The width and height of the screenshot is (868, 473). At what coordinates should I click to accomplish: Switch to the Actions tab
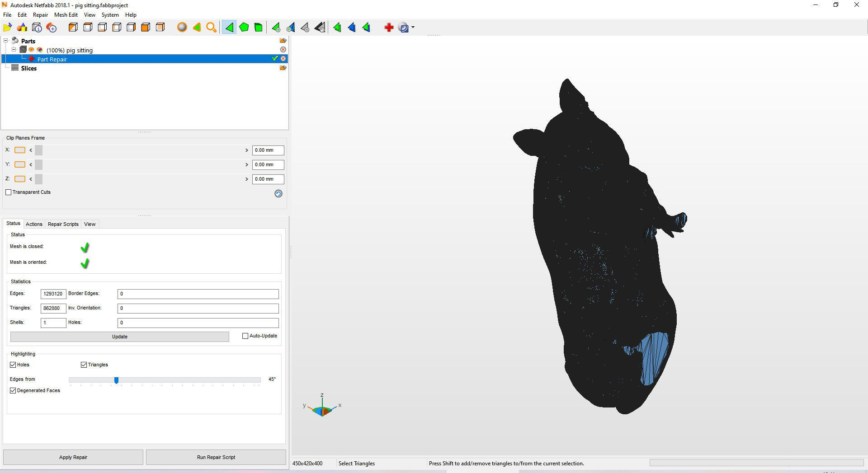[x=34, y=224]
